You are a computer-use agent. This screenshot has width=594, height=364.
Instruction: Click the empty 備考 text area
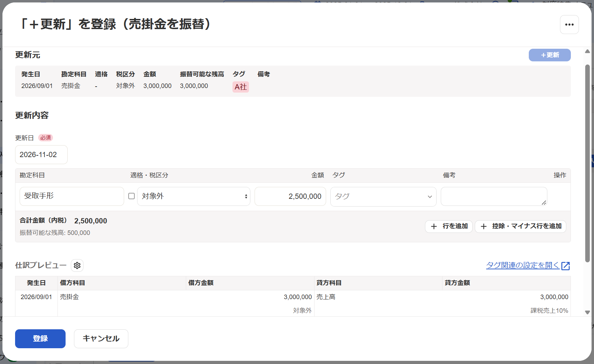pos(494,196)
